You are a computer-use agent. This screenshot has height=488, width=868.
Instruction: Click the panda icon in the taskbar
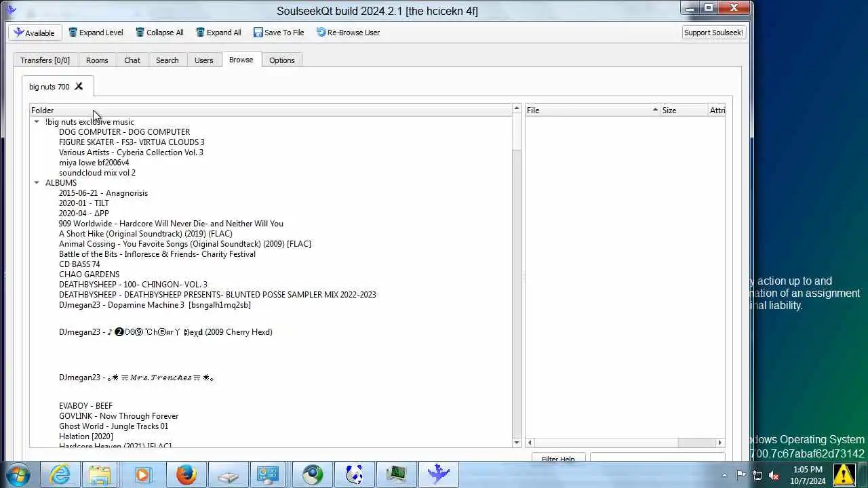click(x=354, y=474)
